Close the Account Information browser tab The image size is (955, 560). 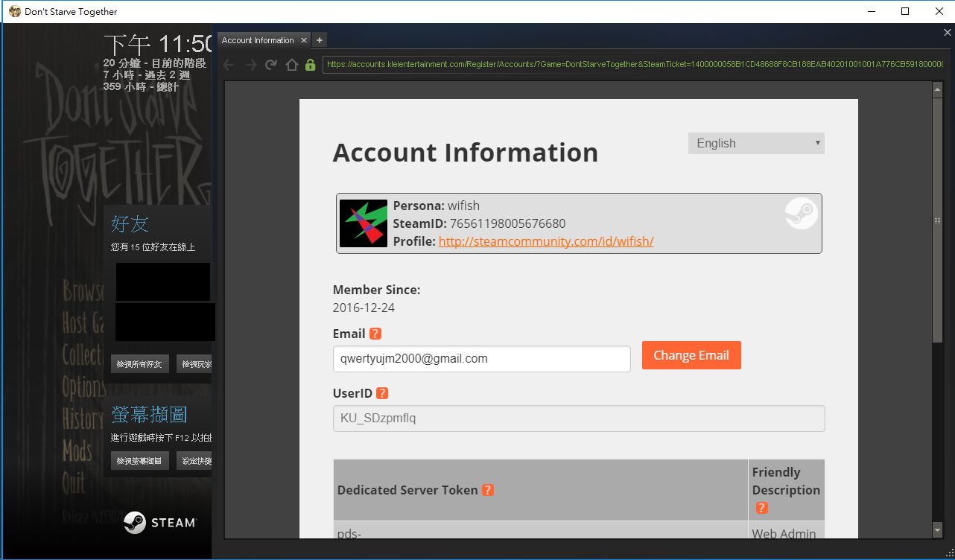coord(302,40)
